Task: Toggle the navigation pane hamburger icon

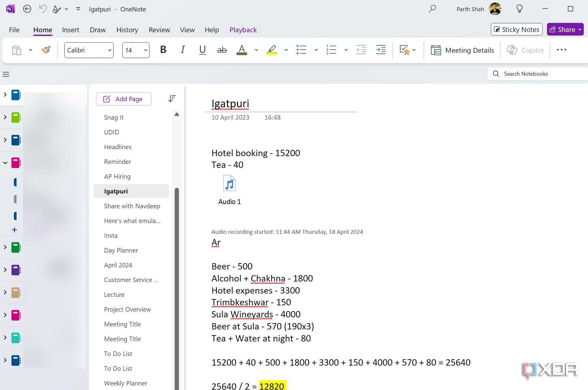Action: [x=6, y=74]
